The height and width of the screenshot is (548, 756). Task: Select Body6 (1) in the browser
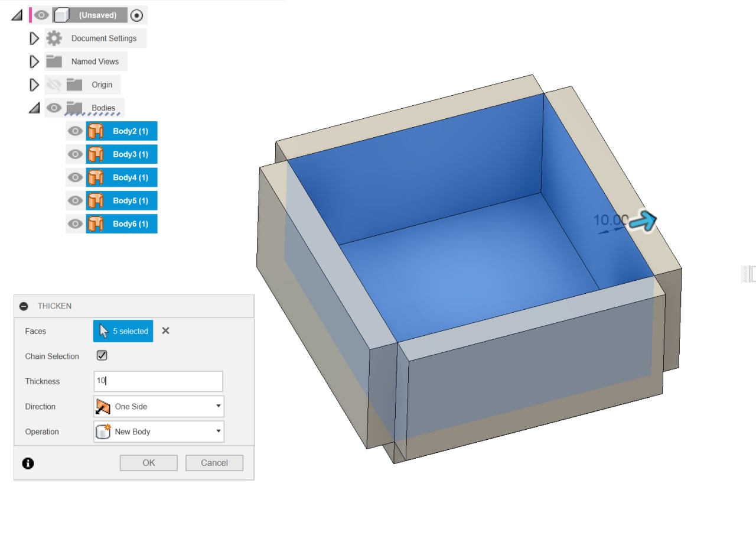(x=131, y=224)
